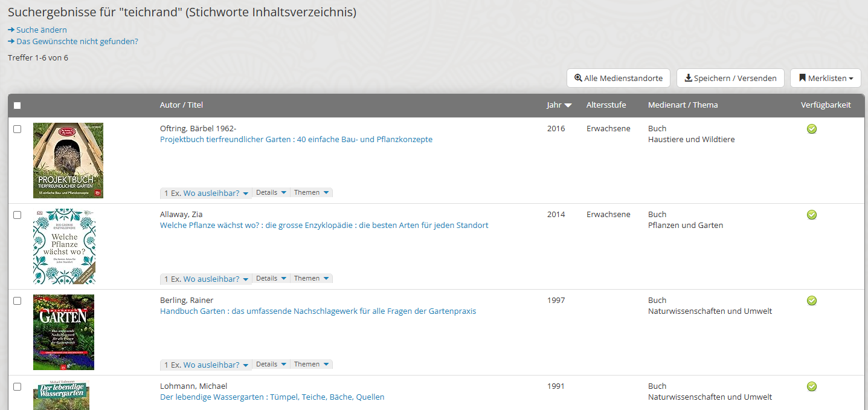Expand Details for Projektbuch tierfreundlicher Garten
The height and width of the screenshot is (410, 868).
coord(270,193)
